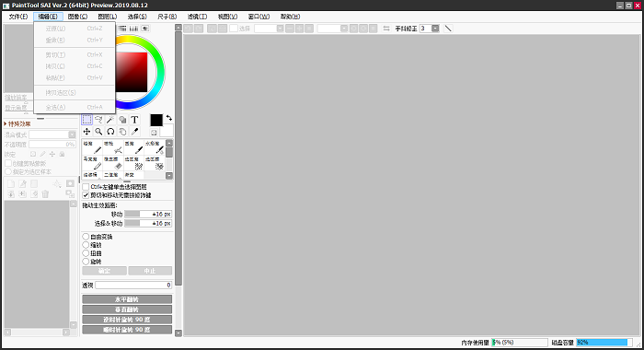The height and width of the screenshot is (350, 644).
Task: Open the 窗口(W) menu
Action: (x=259, y=17)
